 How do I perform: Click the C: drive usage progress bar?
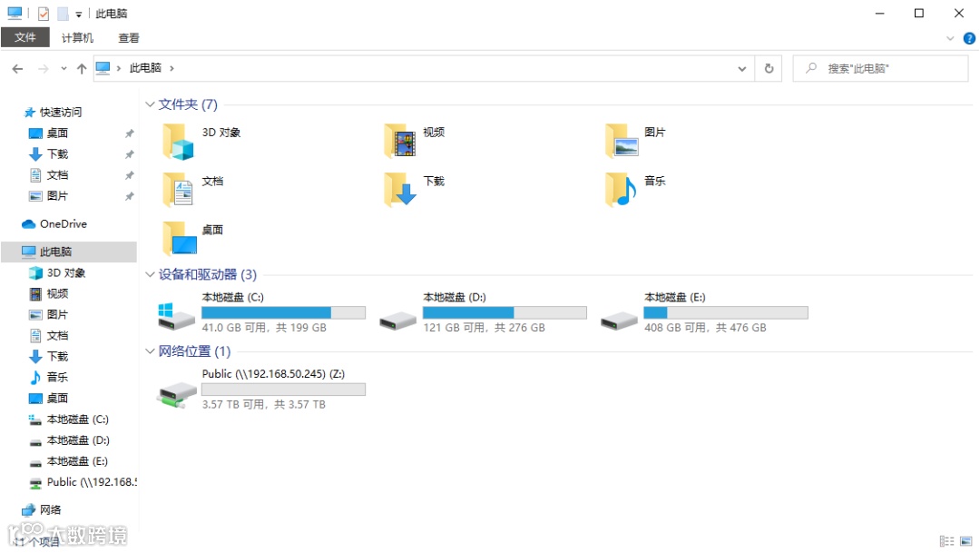tap(283, 311)
